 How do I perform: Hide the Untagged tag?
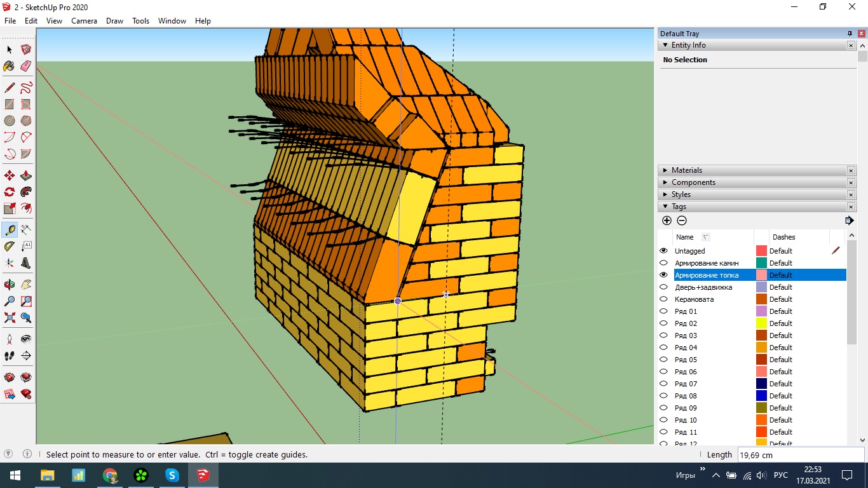point(663,251)
